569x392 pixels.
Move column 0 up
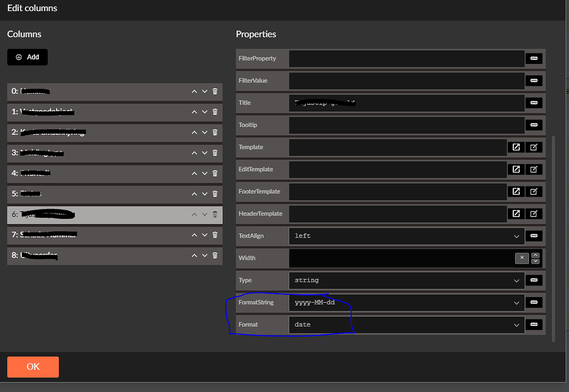pos(194,92)
